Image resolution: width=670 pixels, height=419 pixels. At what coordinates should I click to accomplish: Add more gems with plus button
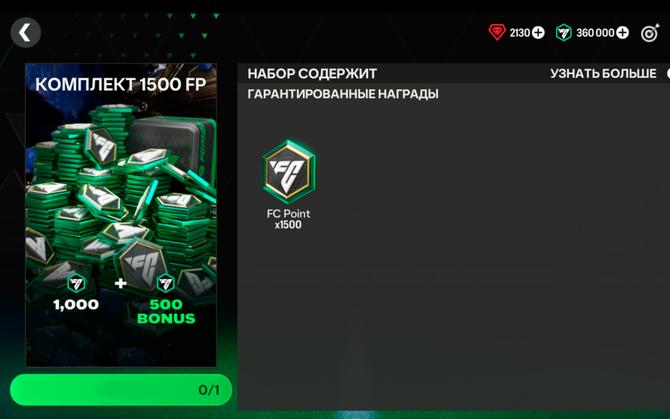(x=538, y=33)
